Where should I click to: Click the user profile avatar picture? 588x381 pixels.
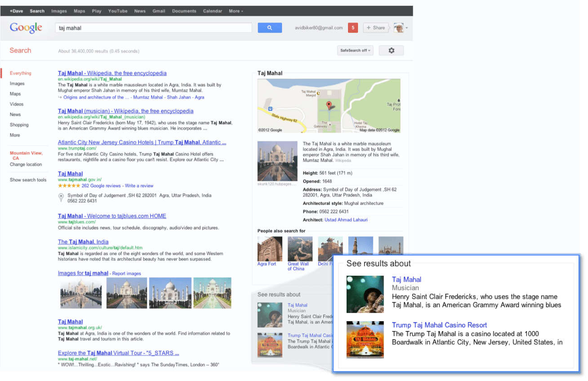click(398, 28)
